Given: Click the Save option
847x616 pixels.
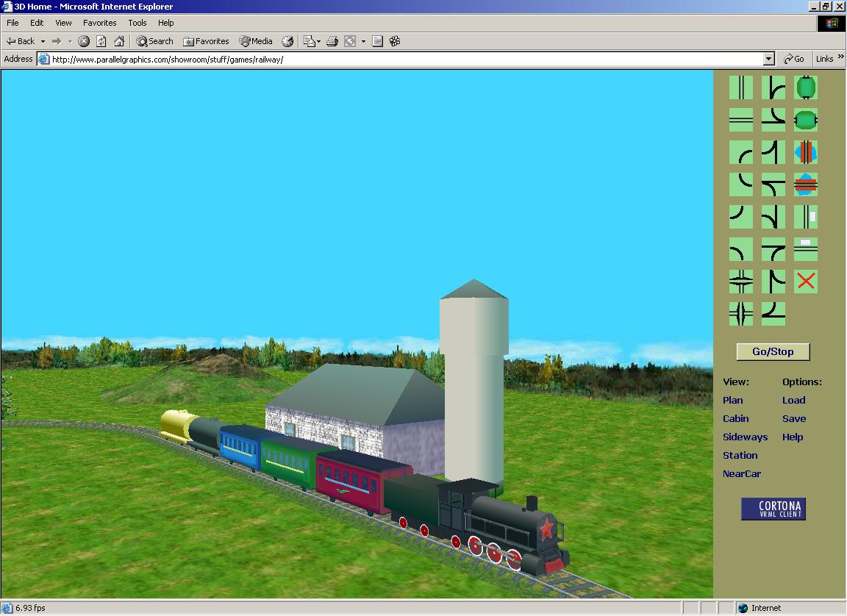Looking at the screenshot, I should (x=794, y=418).
